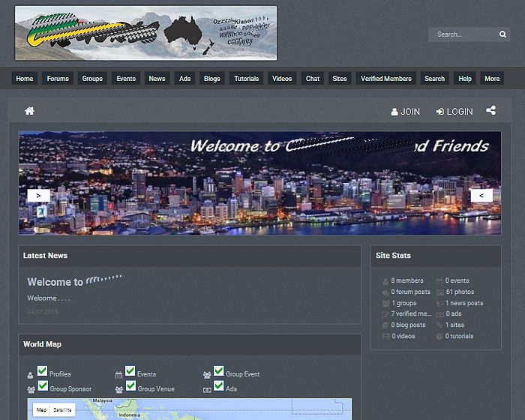Disable the Group Event checkbox

(x=219, y=371)
